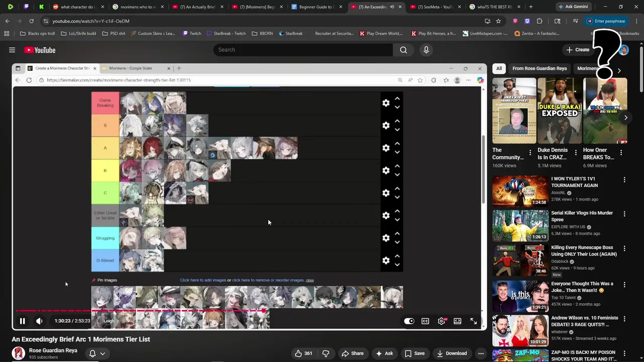Toggle closed captions (CC) on the player
Screen dimensions: 644x362
[425, 321]
